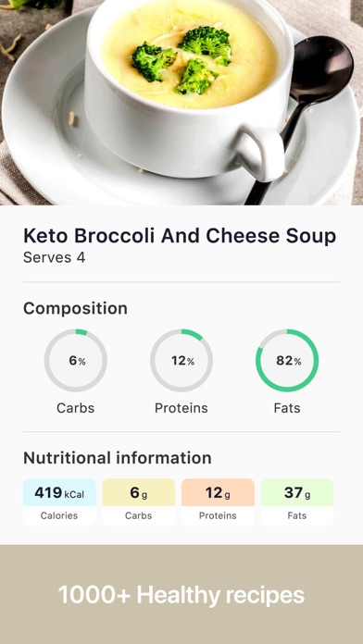
Task: Click the Fats label in the nutrition row
Action: point(297,516)
